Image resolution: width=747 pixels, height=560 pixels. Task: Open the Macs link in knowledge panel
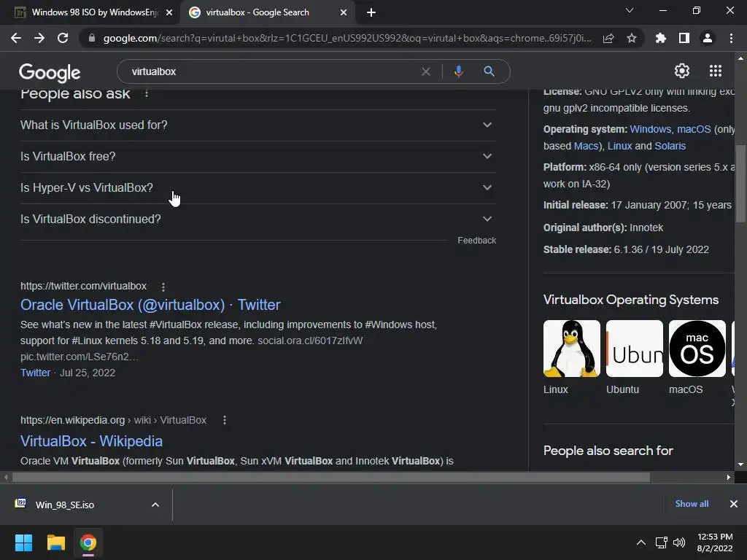click(x=586, y=146)
